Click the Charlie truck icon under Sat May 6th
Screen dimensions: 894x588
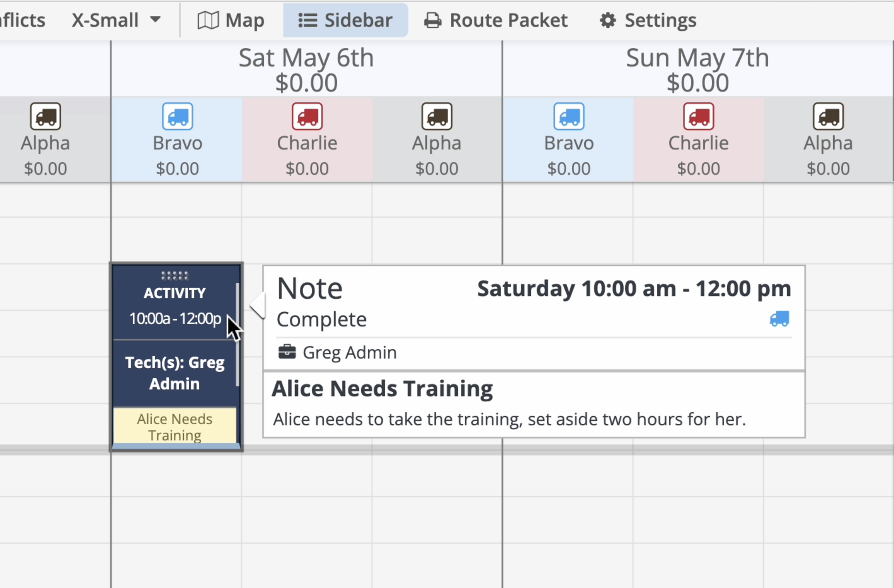(x=307, y=116)
